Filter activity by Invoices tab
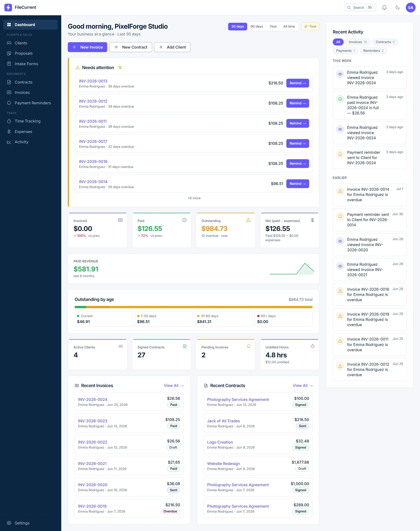 click(x=358, y=42)
